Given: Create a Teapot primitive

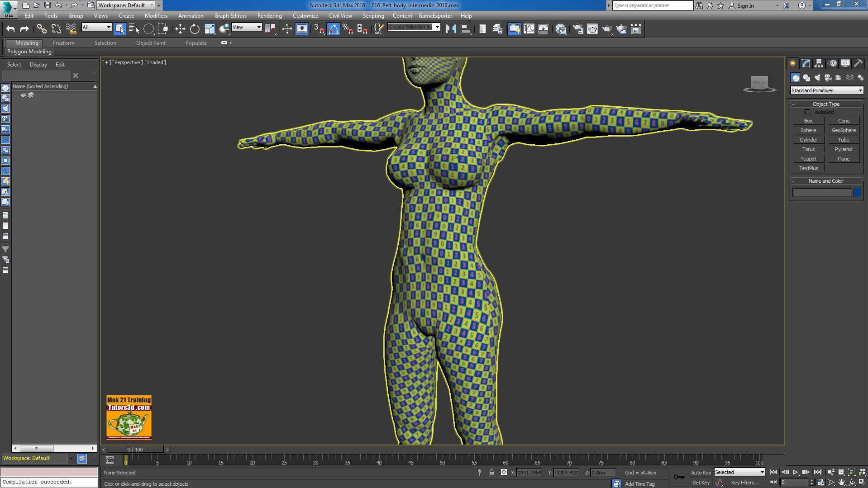Looking at the screenshot, I should pyautogui.click(x=808, y=159).
